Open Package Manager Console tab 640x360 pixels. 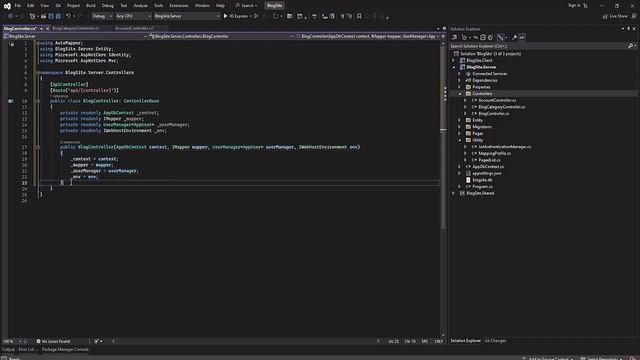65,349
